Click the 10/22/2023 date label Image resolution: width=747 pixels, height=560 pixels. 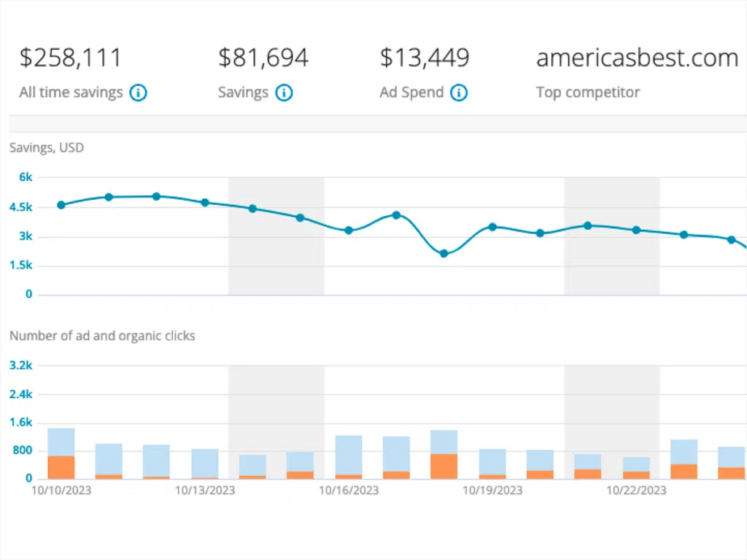click(636, 491)
